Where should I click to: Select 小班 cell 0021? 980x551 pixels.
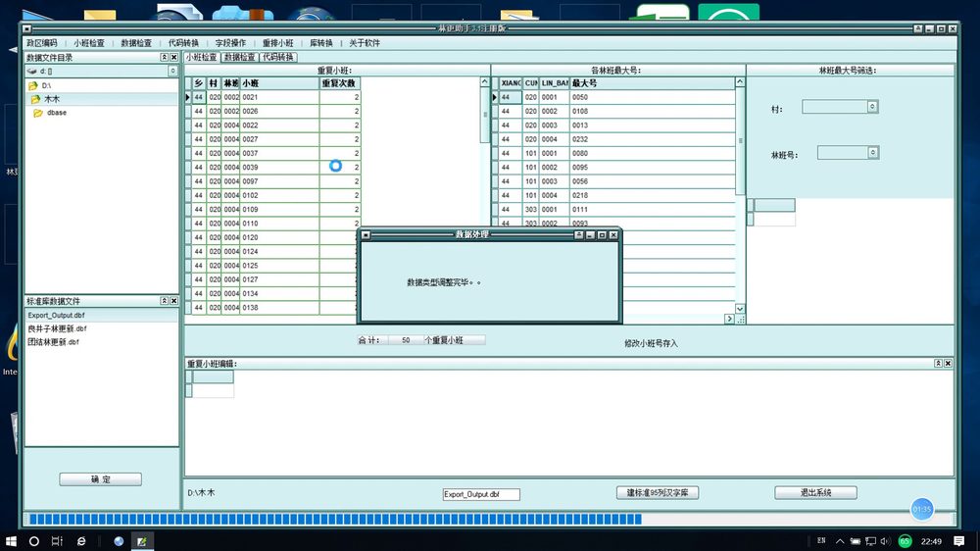coord(279,98)
